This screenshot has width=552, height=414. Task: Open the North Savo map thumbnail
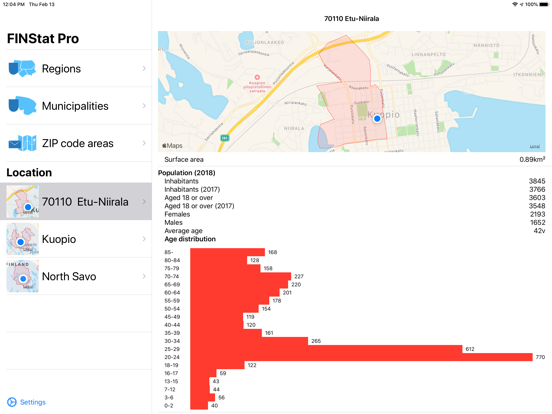click(x=23, y=276)
